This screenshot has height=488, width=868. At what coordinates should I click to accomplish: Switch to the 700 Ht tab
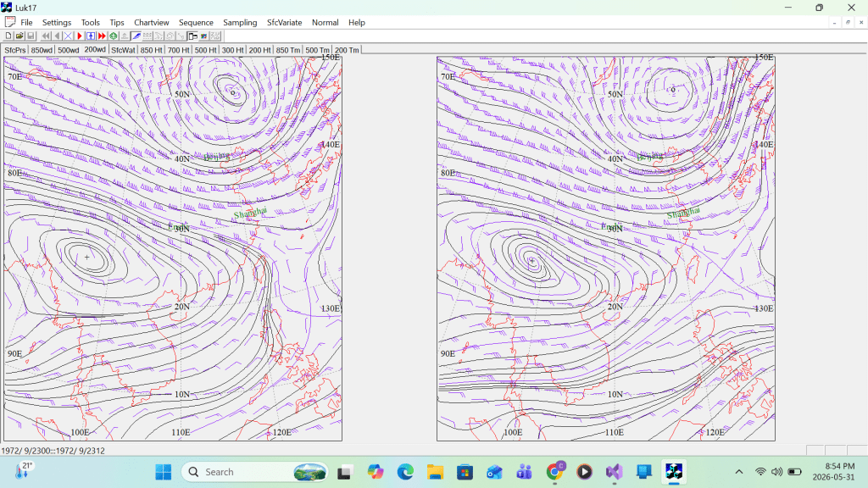click(x=178, y=50)
